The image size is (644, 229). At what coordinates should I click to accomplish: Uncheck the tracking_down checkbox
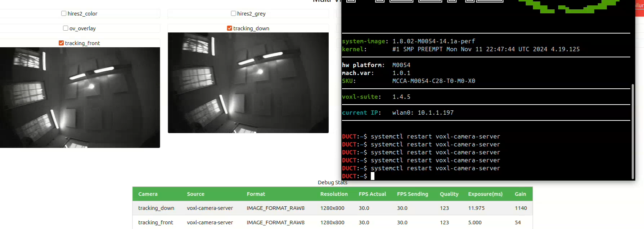(x=229, y=28)
